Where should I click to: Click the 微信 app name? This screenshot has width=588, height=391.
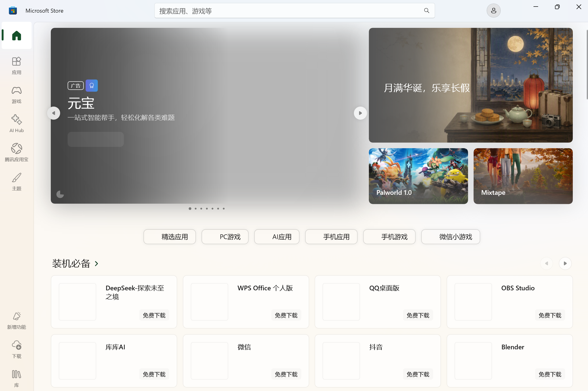pyautogui.click(x=244, y=347)
